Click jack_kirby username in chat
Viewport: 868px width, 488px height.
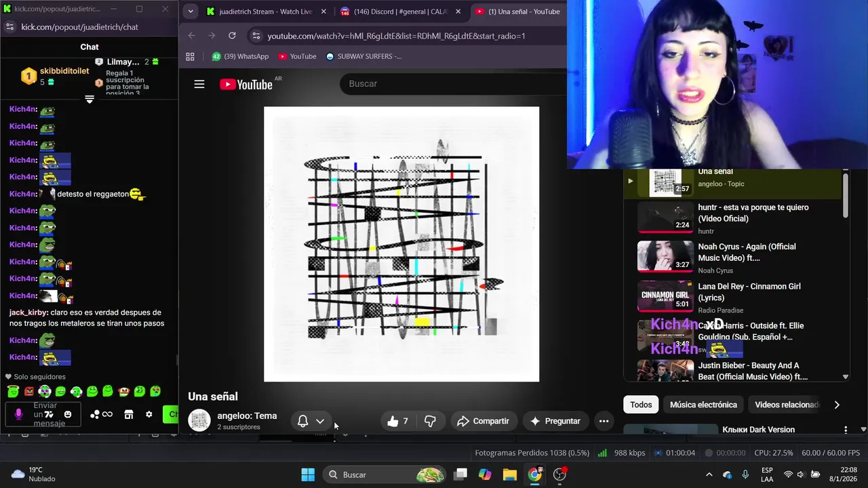click(x=28, y=312)
